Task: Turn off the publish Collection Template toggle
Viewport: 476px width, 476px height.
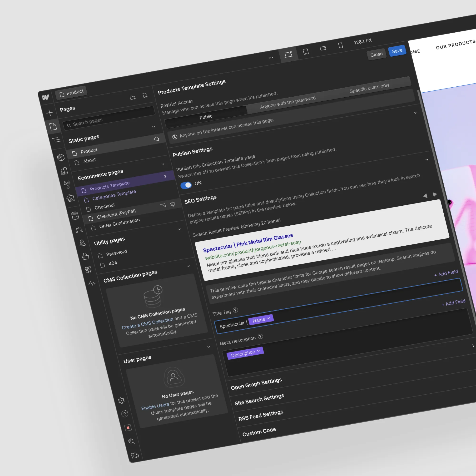Action: [186, 185]
